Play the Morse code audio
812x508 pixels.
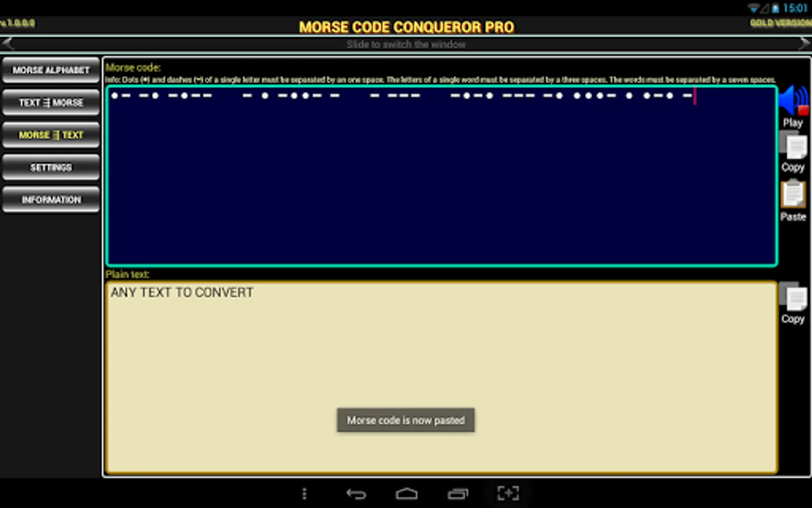[793, 107]
